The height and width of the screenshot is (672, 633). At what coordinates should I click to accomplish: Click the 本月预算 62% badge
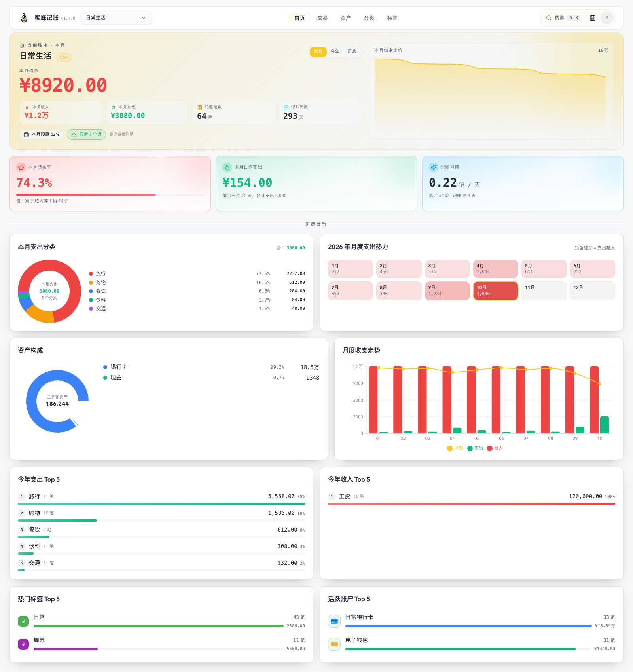coord(42,135)
